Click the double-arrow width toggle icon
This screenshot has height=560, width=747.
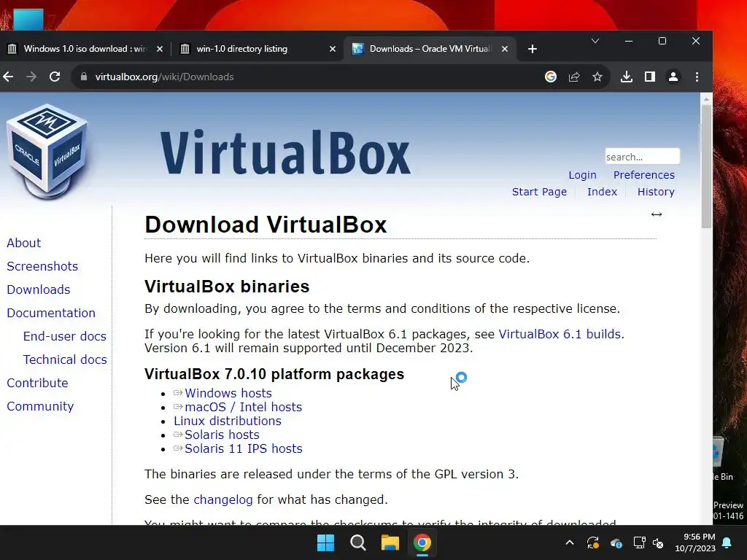coord(657,214)
